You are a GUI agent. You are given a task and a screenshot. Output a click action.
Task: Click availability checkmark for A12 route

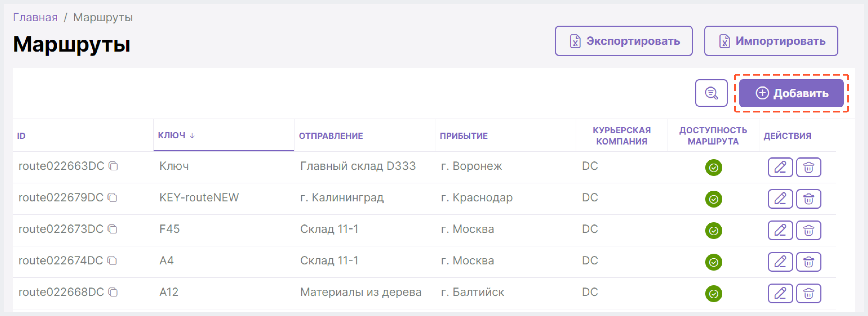713,294
